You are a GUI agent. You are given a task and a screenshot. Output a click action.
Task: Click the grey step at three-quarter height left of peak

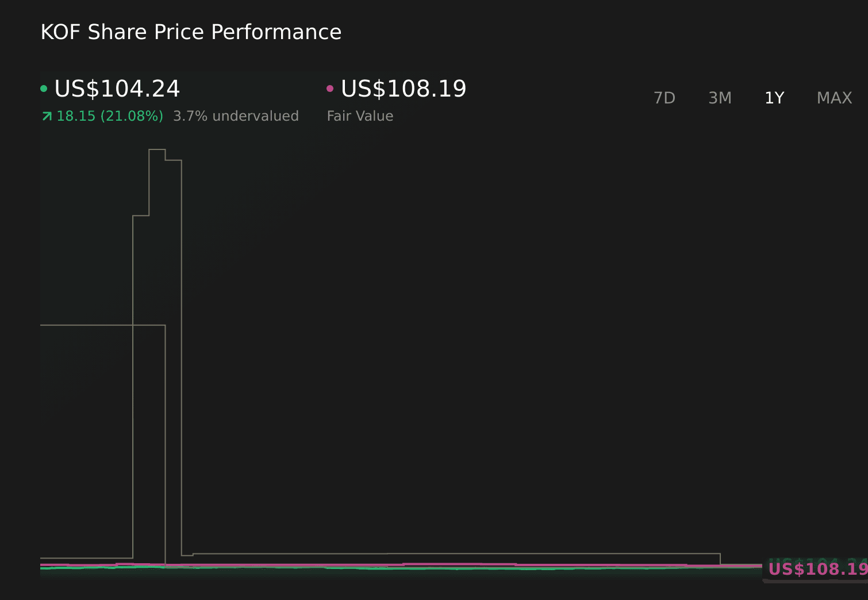[x=141, y=216]
